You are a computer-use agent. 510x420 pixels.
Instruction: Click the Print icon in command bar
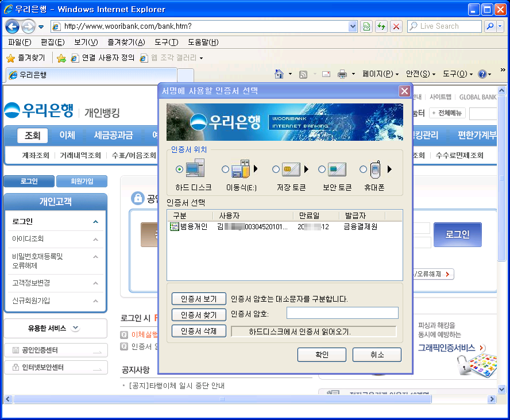tap(342, 75)
